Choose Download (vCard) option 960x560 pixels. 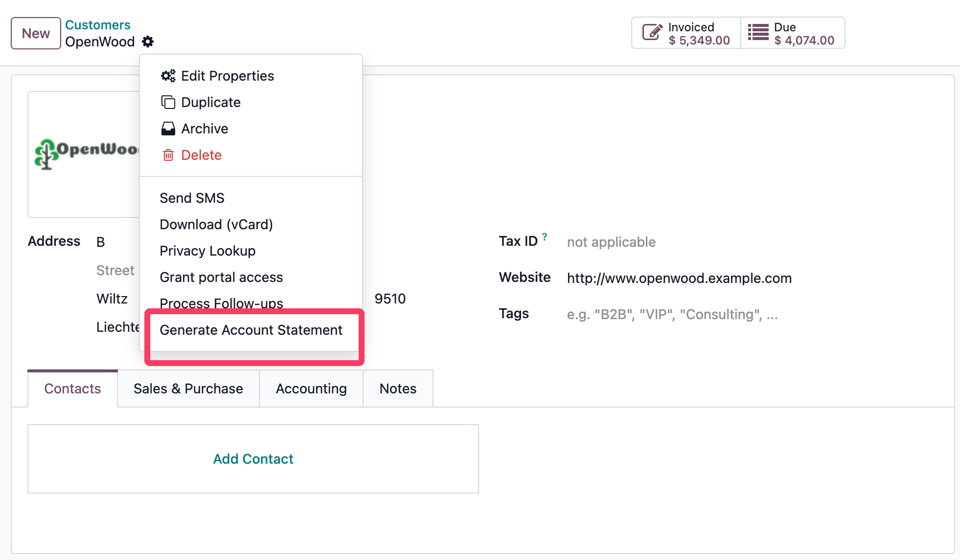pos(216,224)
